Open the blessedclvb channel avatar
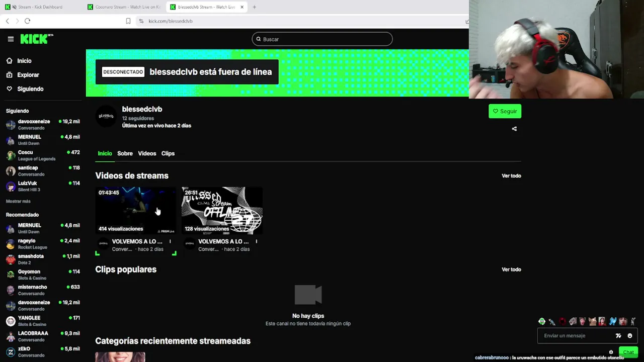 tap(106, 116)
